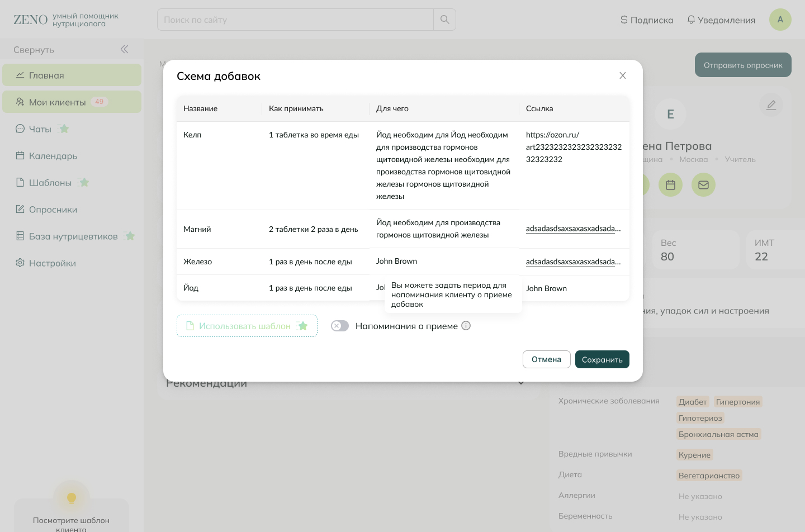This screenshot has height=532, width=805.
Task: Click the Йод name cell
Action: point(219,288)
